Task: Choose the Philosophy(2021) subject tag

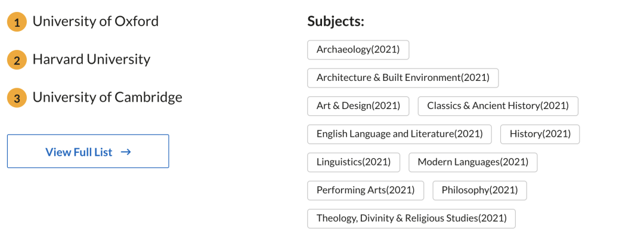Action: click(479, 190)
